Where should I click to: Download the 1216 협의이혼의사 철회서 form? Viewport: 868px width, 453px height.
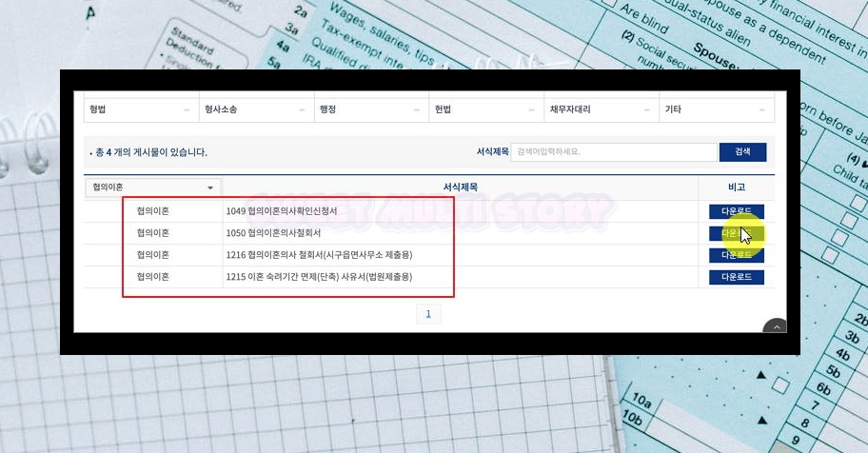tap(737, 255)
